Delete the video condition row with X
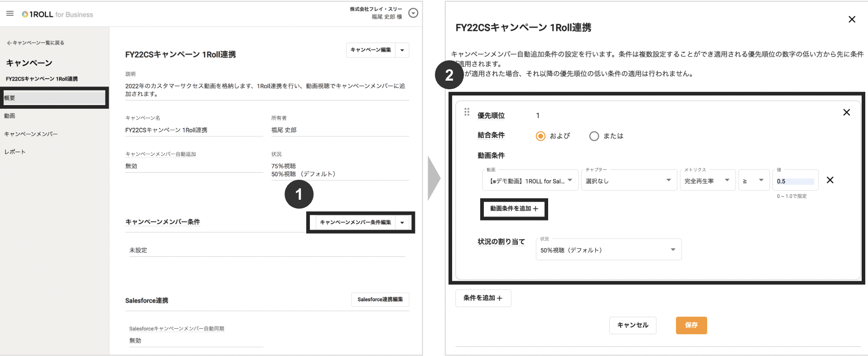 coord(830,180)
